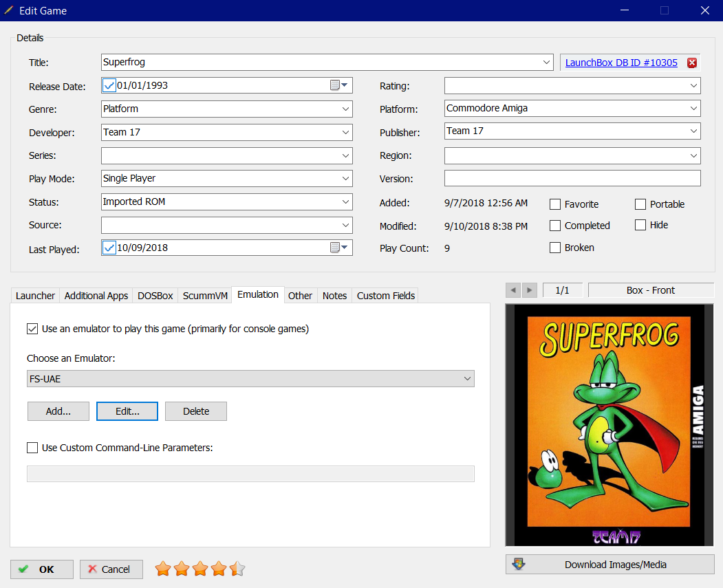Switch to the DOSBox tab
Screen dimensions: 723x588
click(155, 296)
